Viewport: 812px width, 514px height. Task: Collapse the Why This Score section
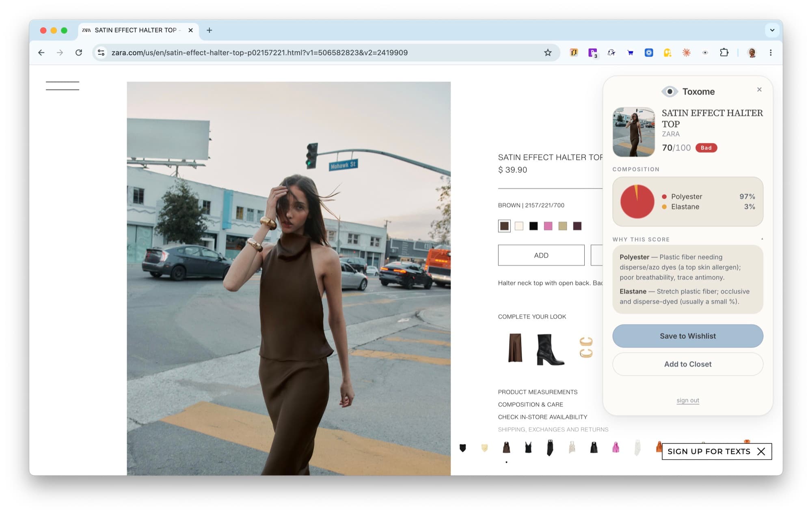pyautogui.click(x=762, y=239)
